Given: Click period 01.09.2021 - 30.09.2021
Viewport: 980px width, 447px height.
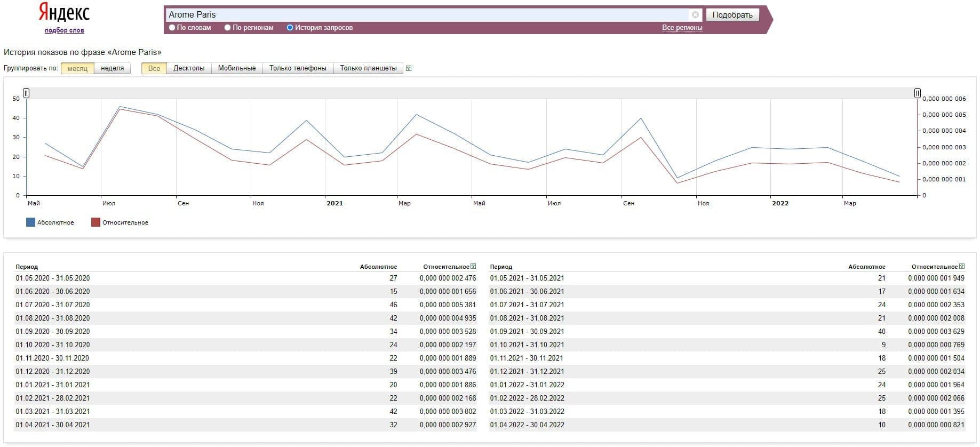Looking at the screenshot, I should 527,332.
